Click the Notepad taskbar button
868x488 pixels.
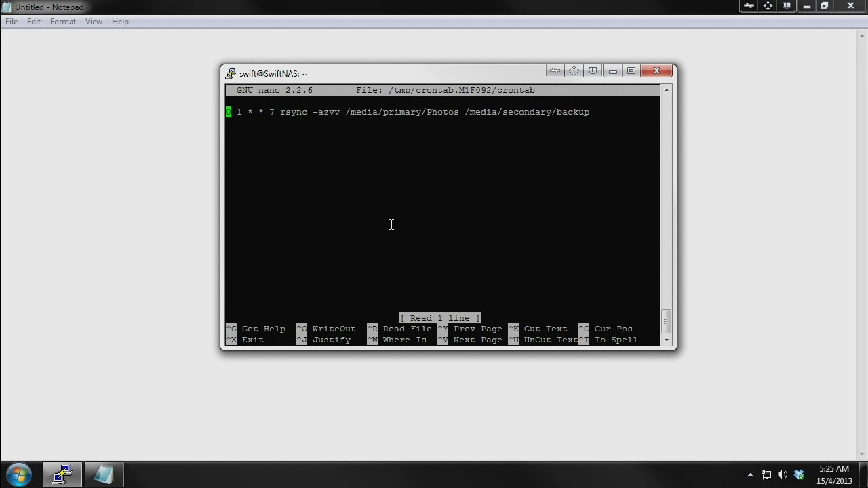click(x=103, y=474)
